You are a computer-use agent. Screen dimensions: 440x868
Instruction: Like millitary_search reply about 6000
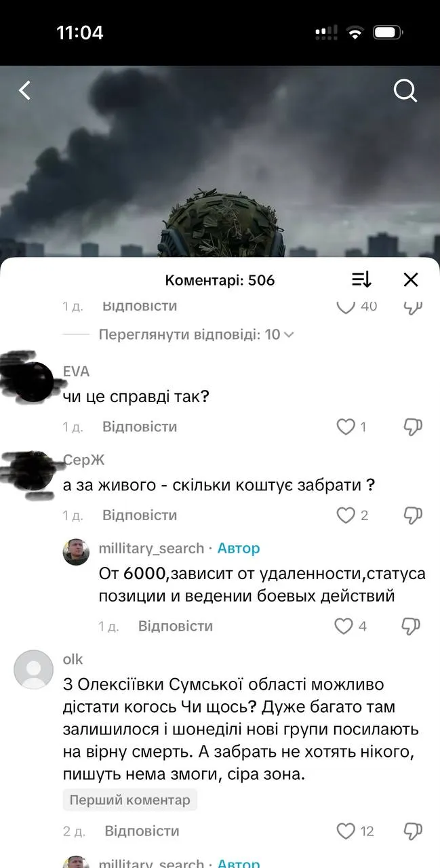[344, 626]
